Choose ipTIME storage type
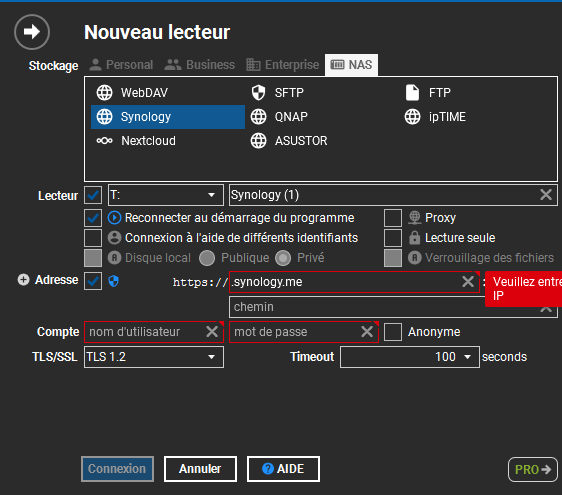Image resolution: width=562 pixels, height=495 pixels. click(476, 117)
